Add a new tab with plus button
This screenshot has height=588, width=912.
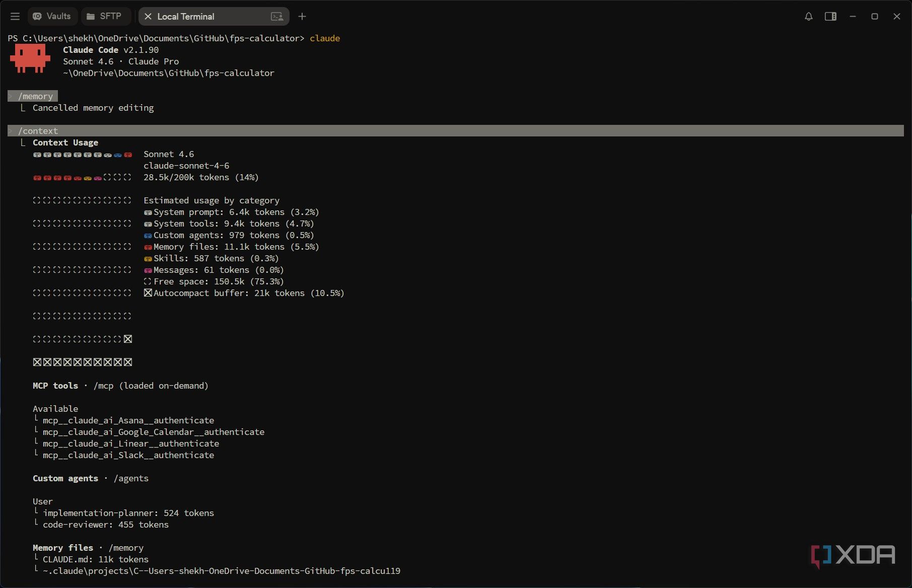(302, 17)
